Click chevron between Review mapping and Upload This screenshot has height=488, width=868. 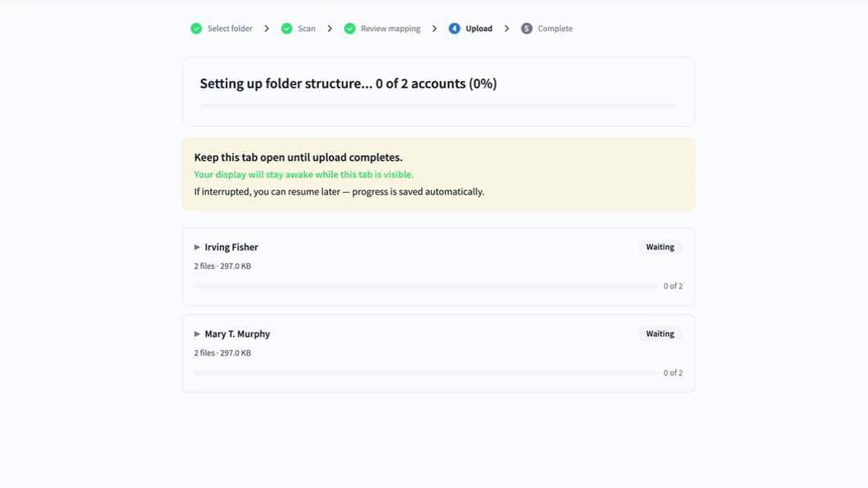434,29
